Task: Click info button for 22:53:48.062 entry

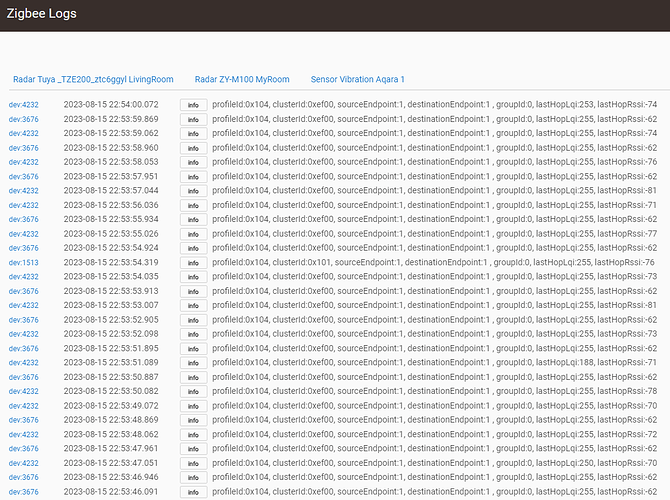Action: pos(194,435)
